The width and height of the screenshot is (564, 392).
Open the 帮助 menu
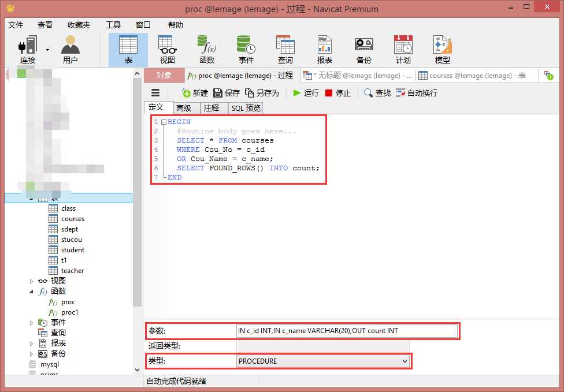click(176, 25)
